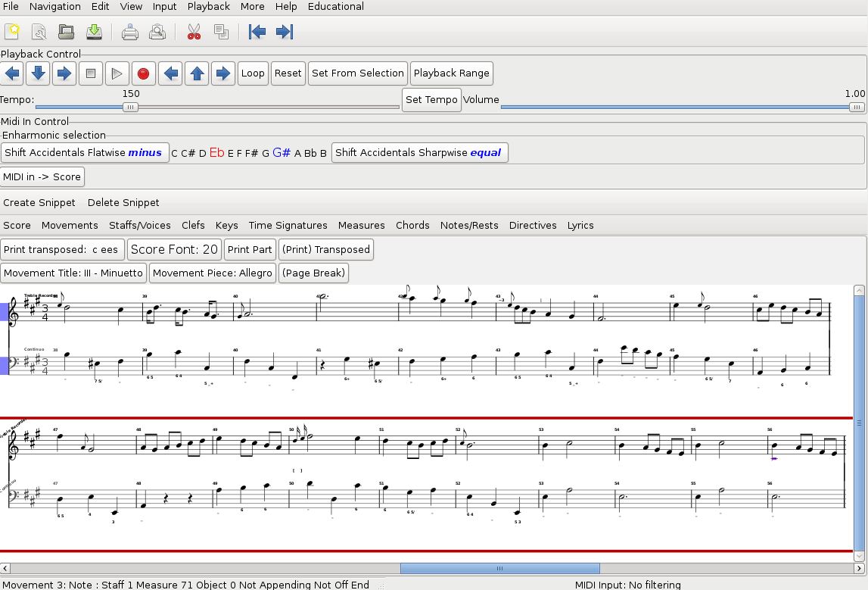Click the Open folder icon

(x=67, y=32)
